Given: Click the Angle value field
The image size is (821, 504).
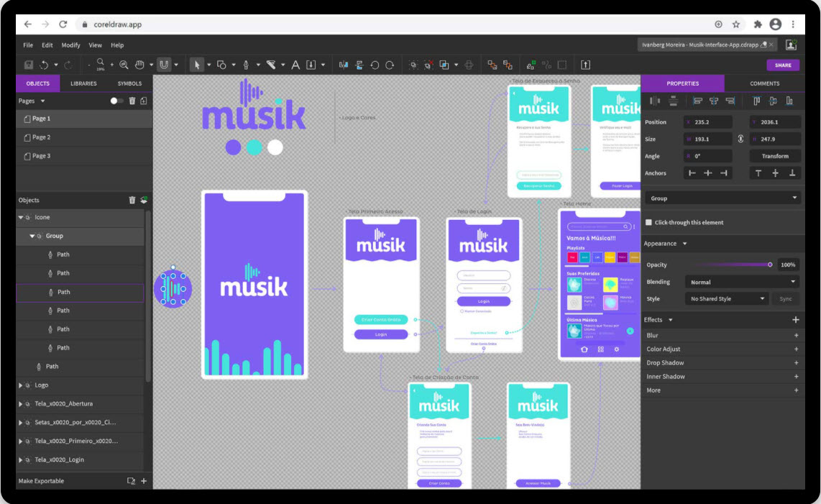Looking at the screenshot, I should coord(708,156).
